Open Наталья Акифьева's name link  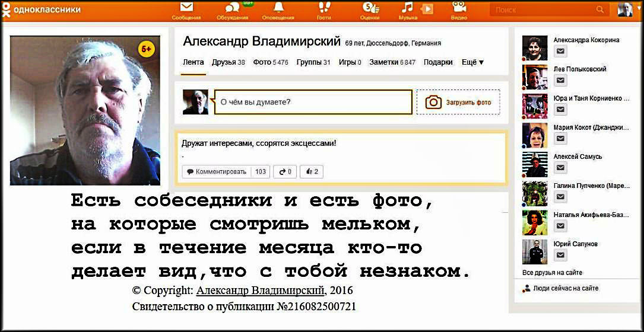[591, 215]
